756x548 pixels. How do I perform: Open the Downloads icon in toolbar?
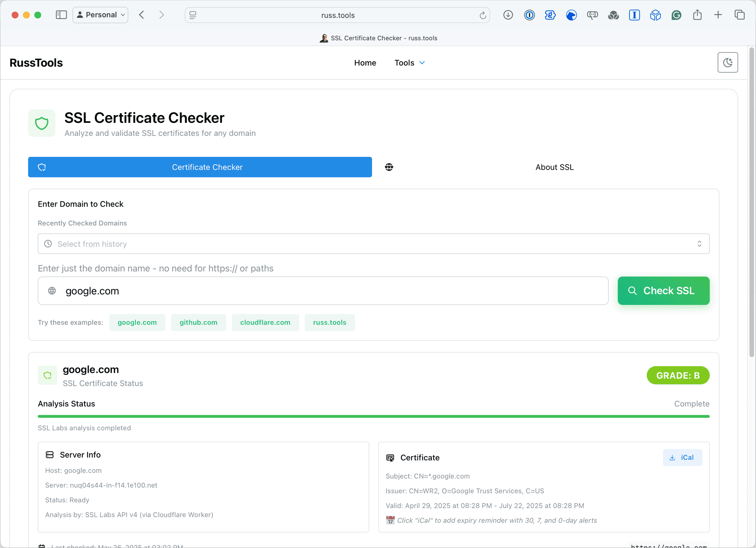point(508,15)
